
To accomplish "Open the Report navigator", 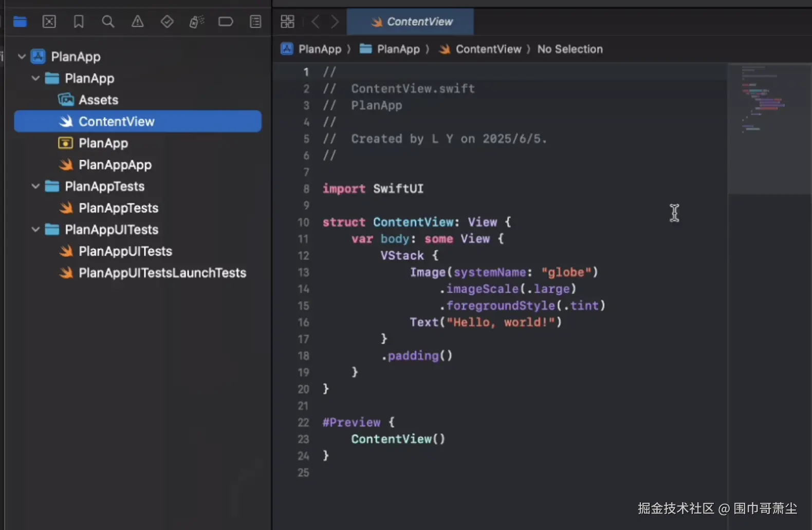I will point(255,22).
